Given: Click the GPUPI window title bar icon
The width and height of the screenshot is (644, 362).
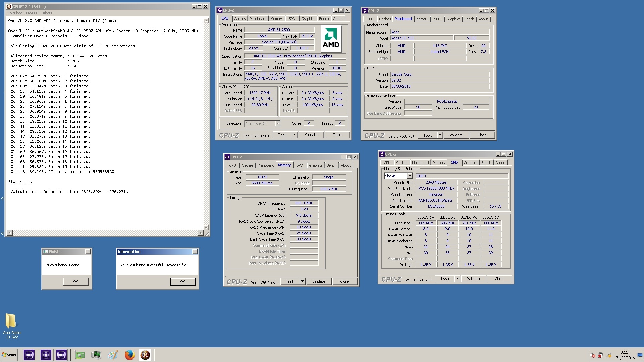Looking at the screenshot, I should point(9,7).
